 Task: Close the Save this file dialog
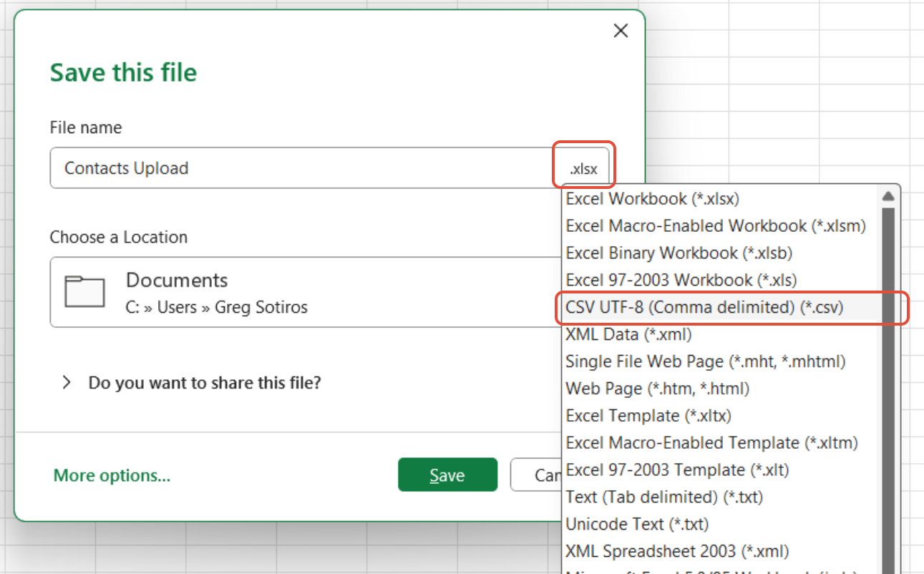tap(621, 31)
